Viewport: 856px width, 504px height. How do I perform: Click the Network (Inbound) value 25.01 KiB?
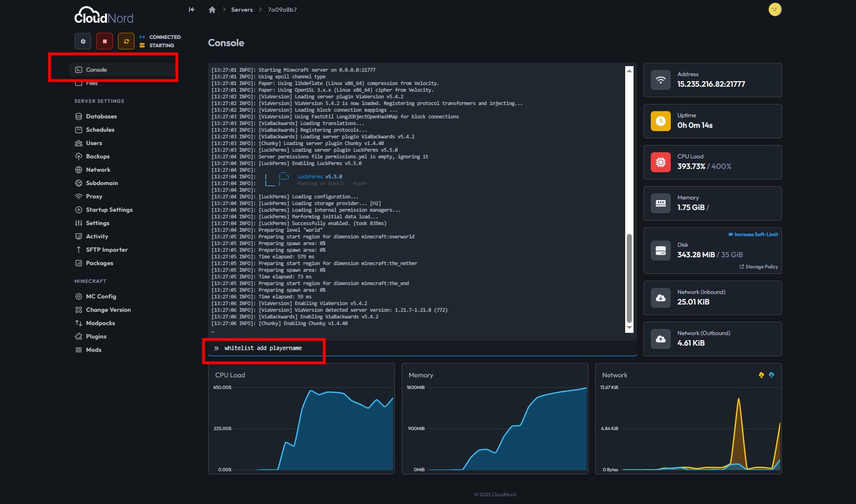[x=693, y=302]
